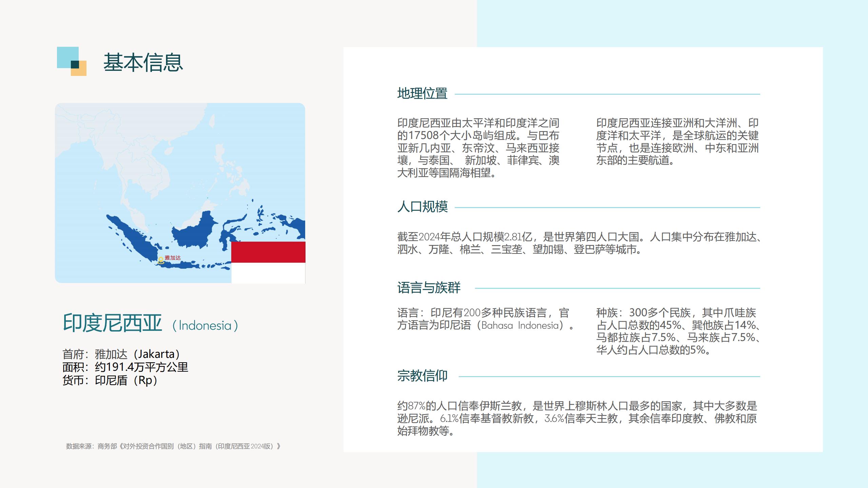Click the 语言与族群 section heading
868x488 pixels.
pos(429,288)
